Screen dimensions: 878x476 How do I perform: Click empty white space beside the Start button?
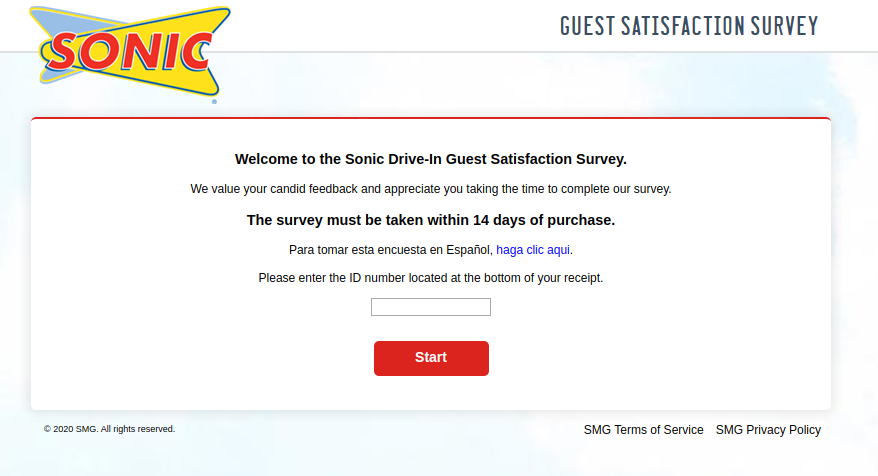tap(620, 358)
